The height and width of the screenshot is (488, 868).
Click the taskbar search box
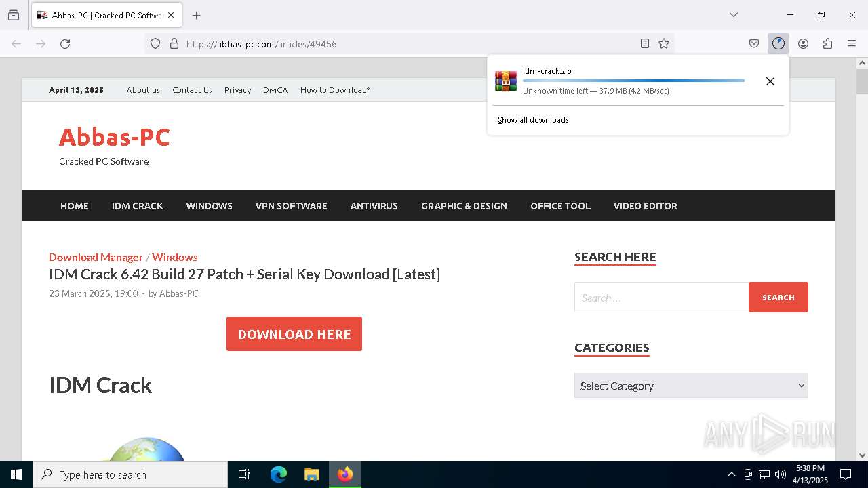tap(130, 474)
